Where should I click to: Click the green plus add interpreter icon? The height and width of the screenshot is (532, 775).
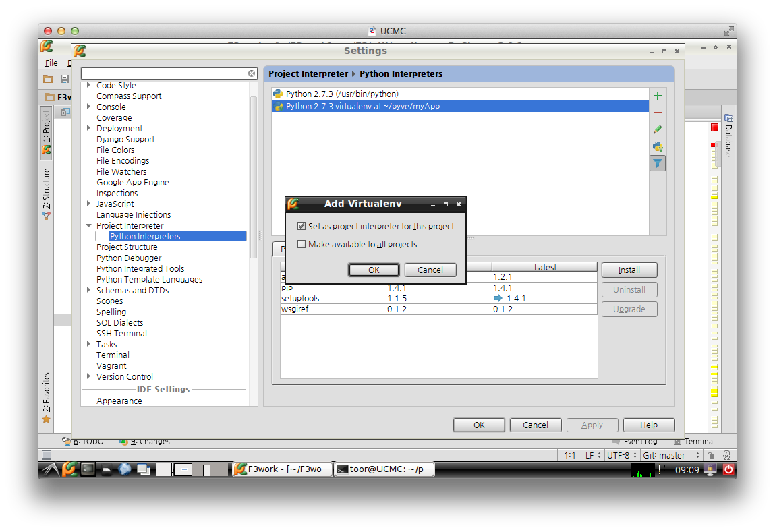point(658,96)
